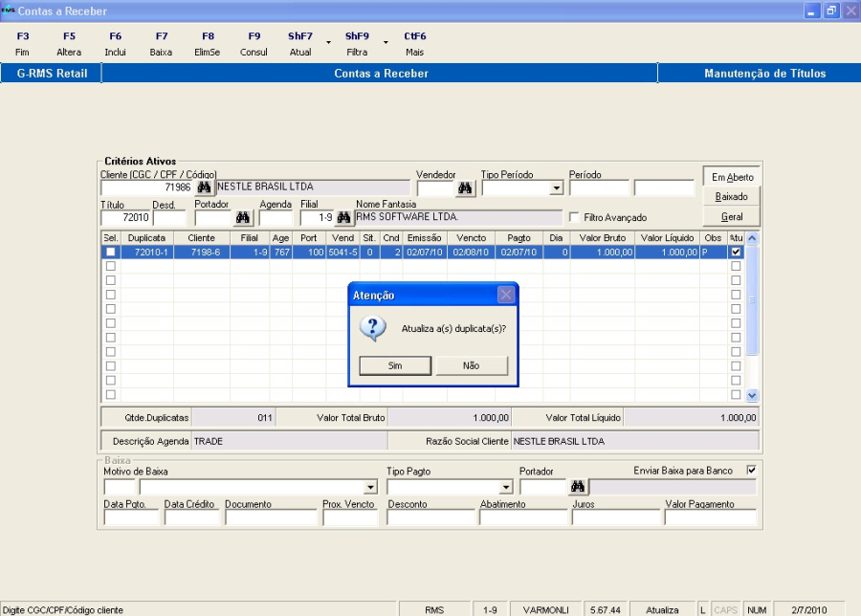This screenshot has height=616, width=861.
Task: Click binoculars icon beside Filial field
Action: tap(343, 218)
